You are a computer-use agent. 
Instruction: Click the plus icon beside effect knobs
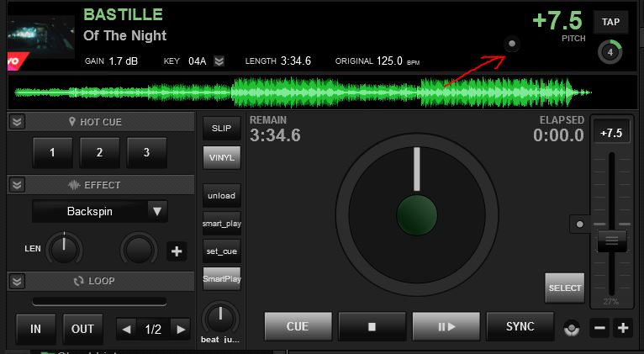(x=177, y=250)
